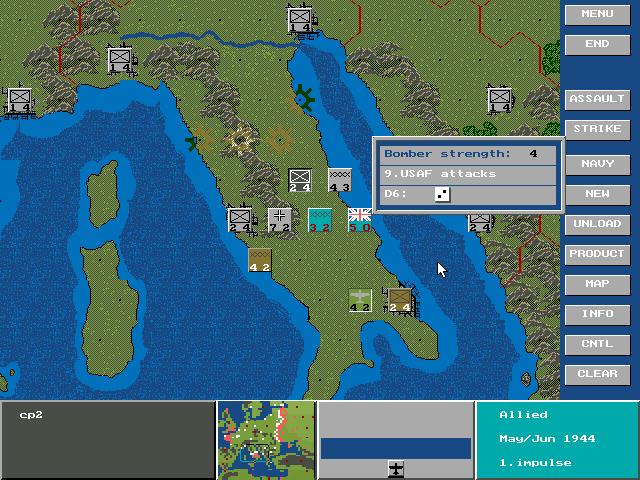Screen dimensions: 640x480
Task: Open the PRODUCT screen
Action: (597, 254)
